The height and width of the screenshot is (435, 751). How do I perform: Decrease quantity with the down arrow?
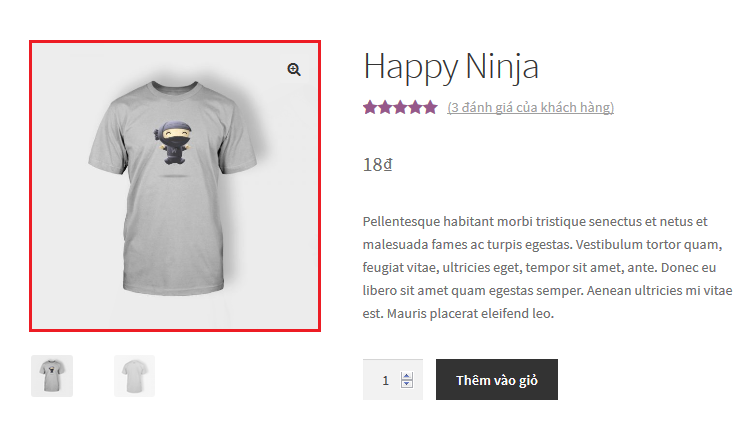coord(407,384)
